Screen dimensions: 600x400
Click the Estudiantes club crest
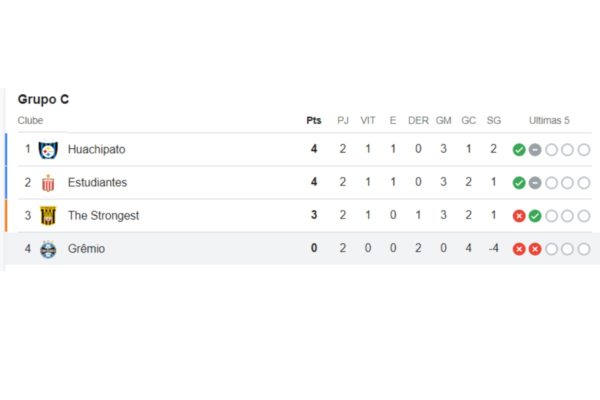pyautogui.click(x=48, y=183)
